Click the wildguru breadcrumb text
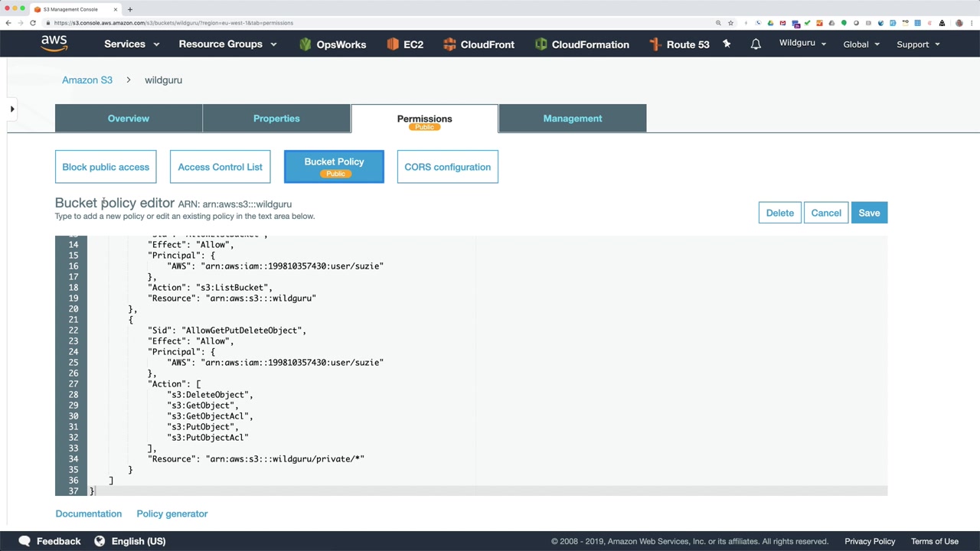The height and width of the screenshot is (551, 980). pyautogui.click(x=163, y=80)
